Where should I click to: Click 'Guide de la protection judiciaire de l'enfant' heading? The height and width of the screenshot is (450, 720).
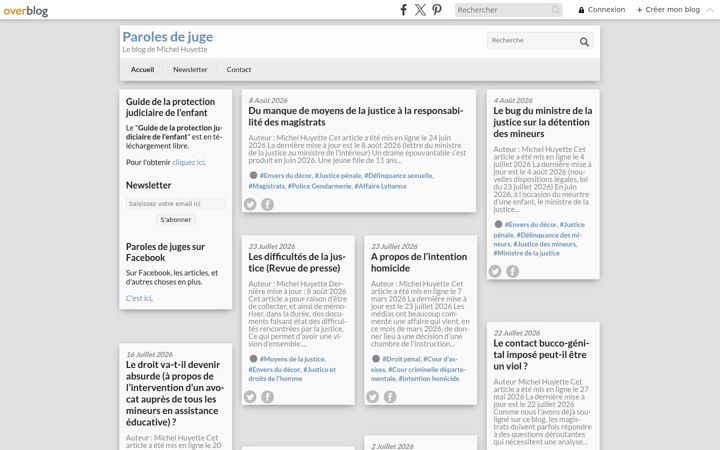[x=170, y=107]
